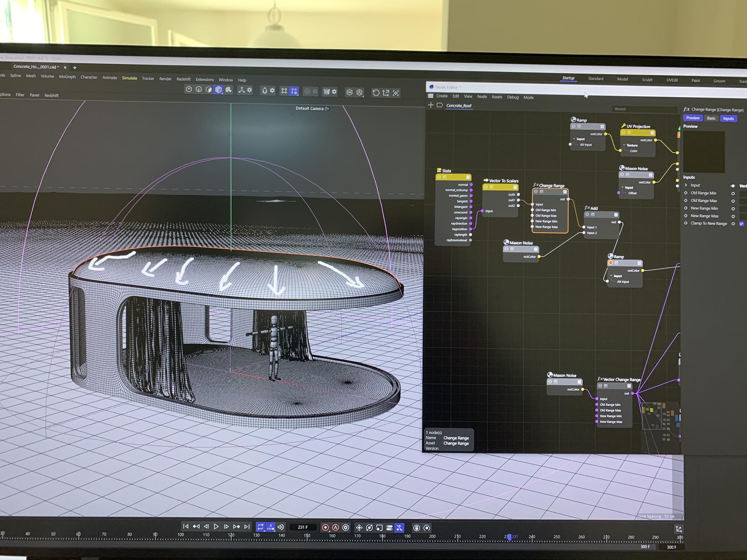Toggle the rotation keyframe icon in timeline
747x560 pixels.
369,528
